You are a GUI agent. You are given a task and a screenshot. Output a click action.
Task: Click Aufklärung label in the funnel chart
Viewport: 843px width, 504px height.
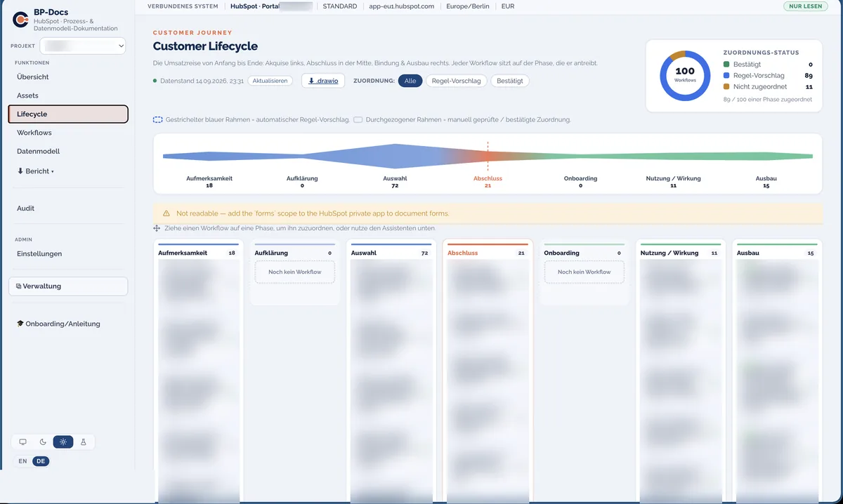[x=302, y=178]
